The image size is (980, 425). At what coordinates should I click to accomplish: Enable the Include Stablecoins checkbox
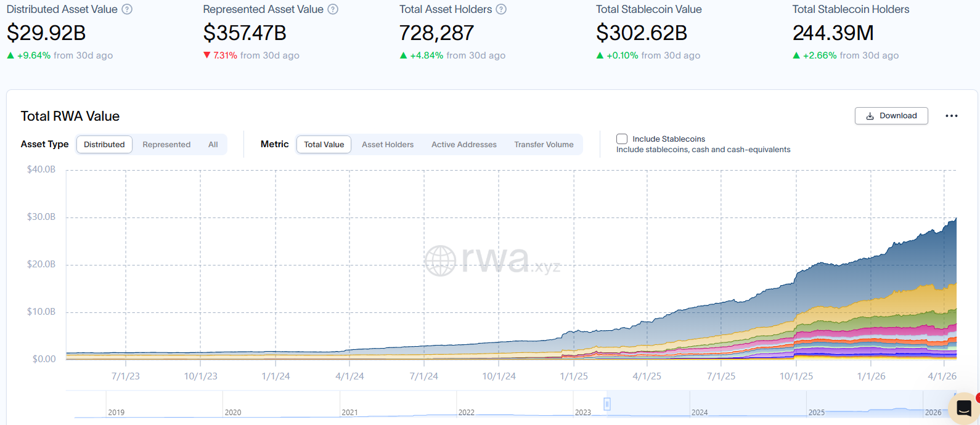click(622, 139)
